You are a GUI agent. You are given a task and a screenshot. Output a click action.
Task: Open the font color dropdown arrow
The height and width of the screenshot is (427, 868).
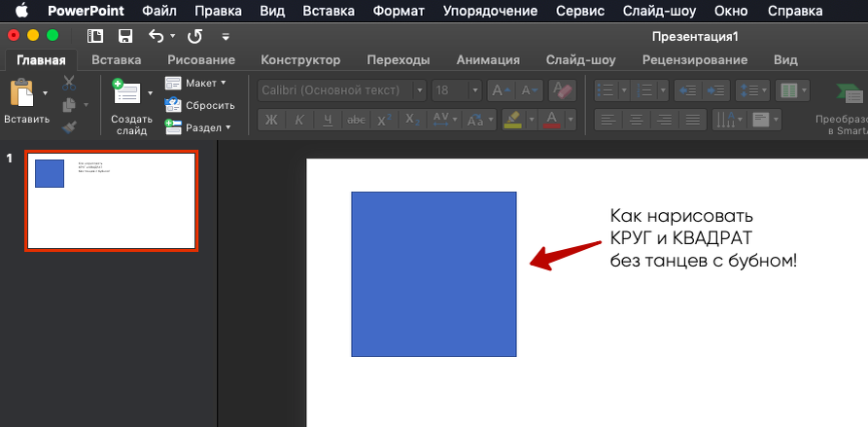click(571, 120)
